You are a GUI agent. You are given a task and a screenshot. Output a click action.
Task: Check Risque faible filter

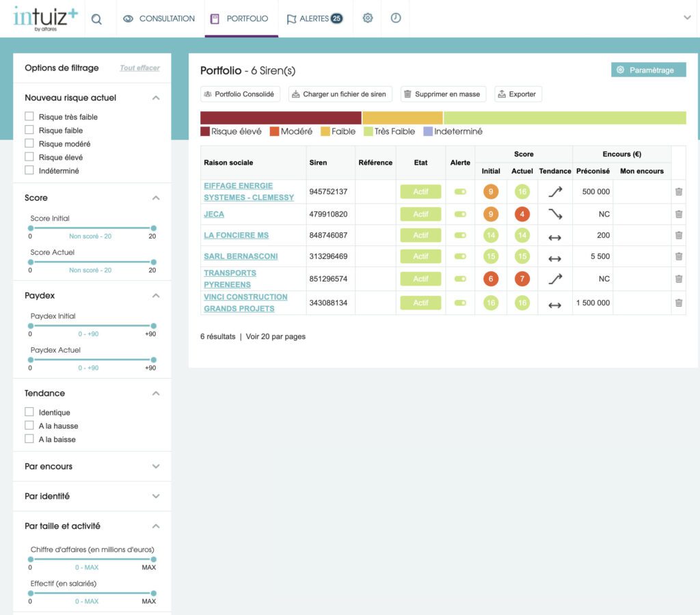(29, 130)
